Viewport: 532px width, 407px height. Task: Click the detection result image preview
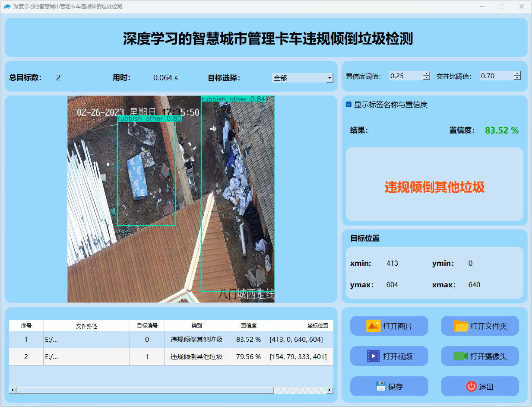pos(171,199)
